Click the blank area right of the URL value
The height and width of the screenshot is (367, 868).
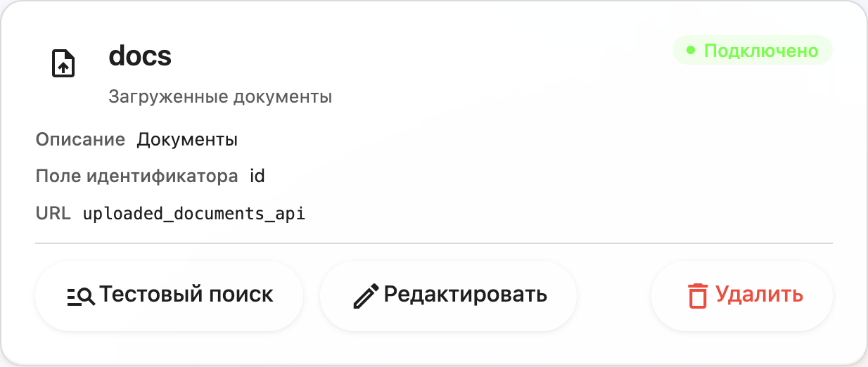coord(563,214)
